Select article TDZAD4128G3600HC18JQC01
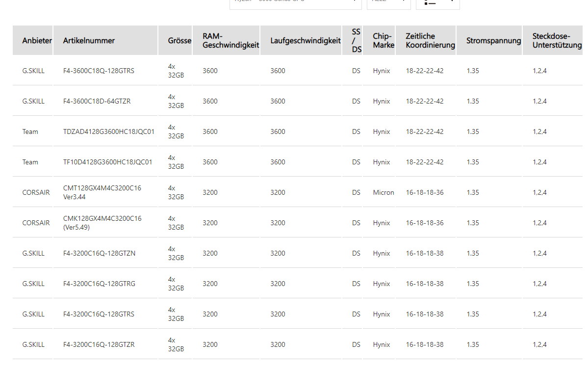Viewport: 588px width, 367px height. (109, 131)
